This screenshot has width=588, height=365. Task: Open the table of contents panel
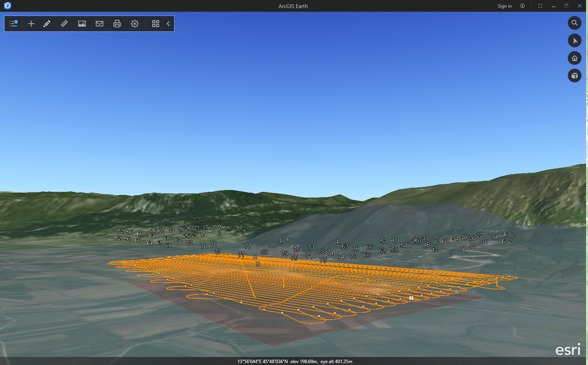coord(14,24)
